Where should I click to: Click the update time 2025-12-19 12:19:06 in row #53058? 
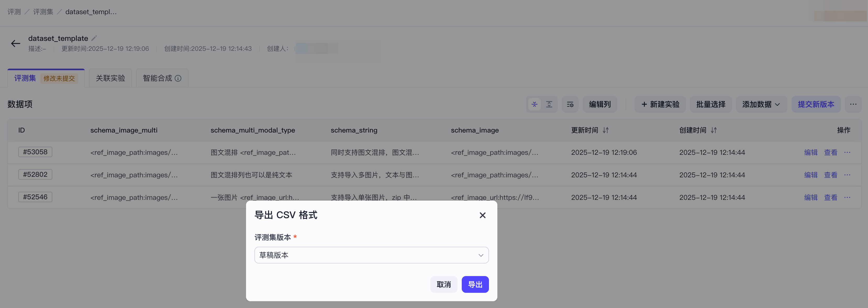pos(604,152)
